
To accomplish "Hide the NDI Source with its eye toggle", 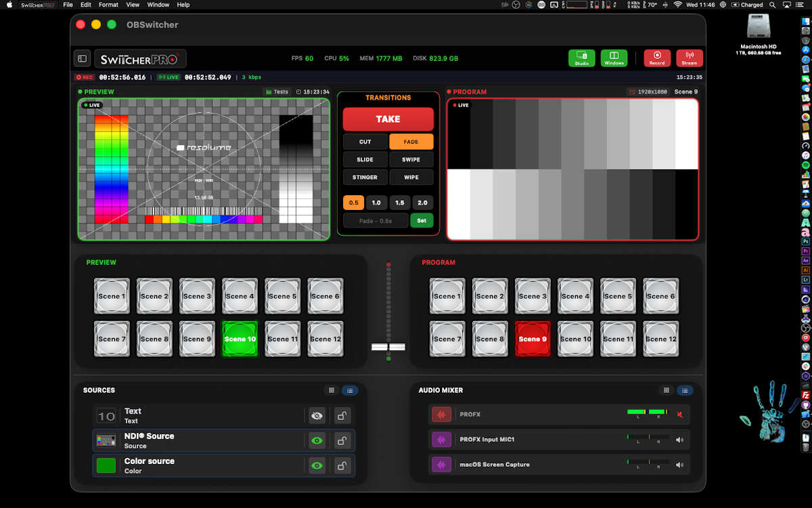I will [x=317, y=440].
